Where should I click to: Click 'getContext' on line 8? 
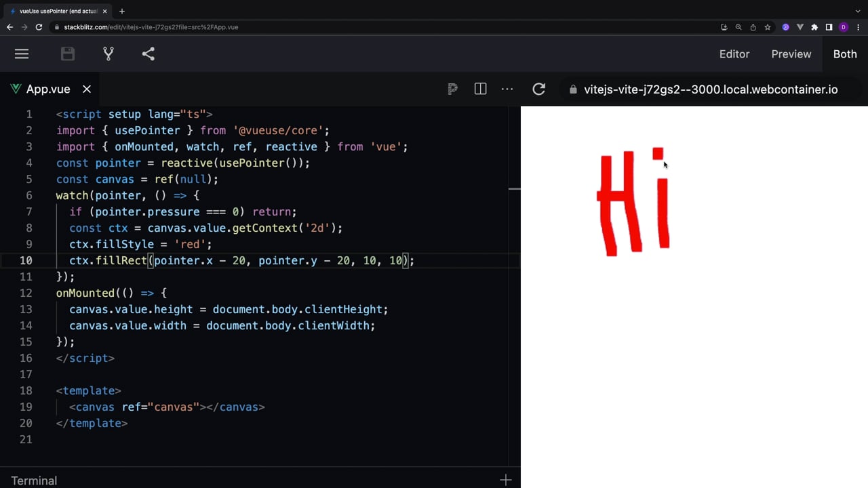click(x=265, y=228)
